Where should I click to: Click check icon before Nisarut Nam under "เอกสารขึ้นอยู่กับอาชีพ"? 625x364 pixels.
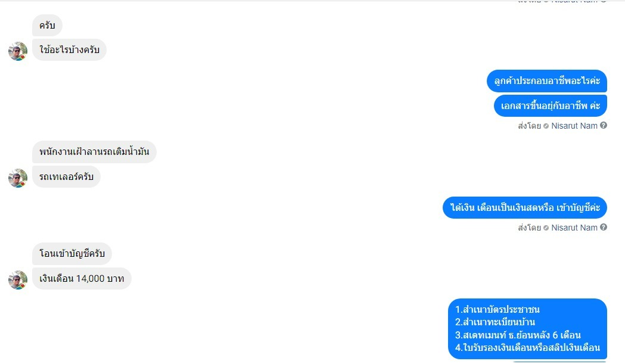(546, 126)
